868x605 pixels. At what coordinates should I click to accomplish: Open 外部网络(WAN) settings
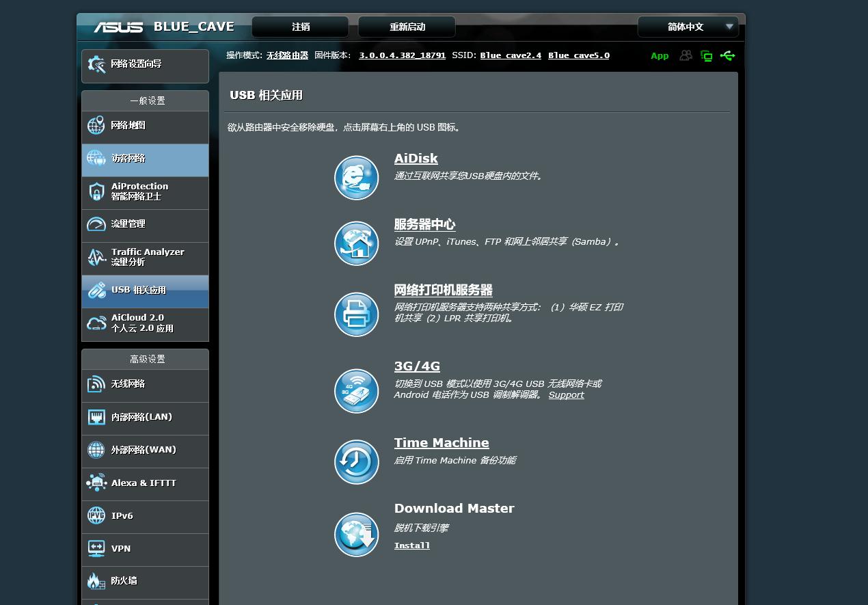click(145, 451)
